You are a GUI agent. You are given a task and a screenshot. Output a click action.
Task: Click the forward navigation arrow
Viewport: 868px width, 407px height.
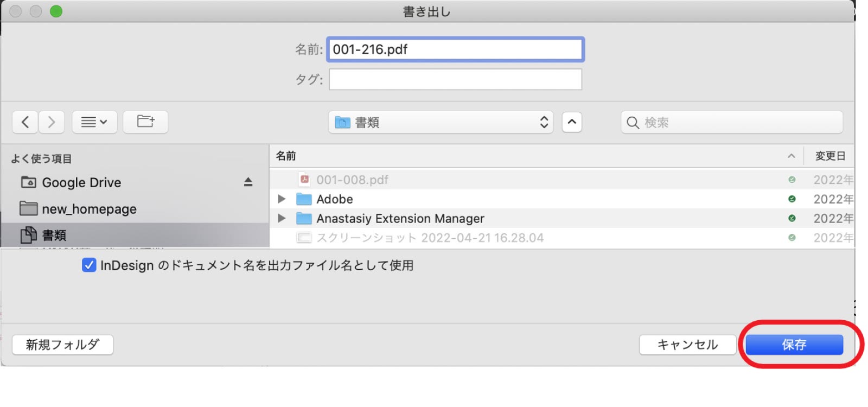(52, 122)
